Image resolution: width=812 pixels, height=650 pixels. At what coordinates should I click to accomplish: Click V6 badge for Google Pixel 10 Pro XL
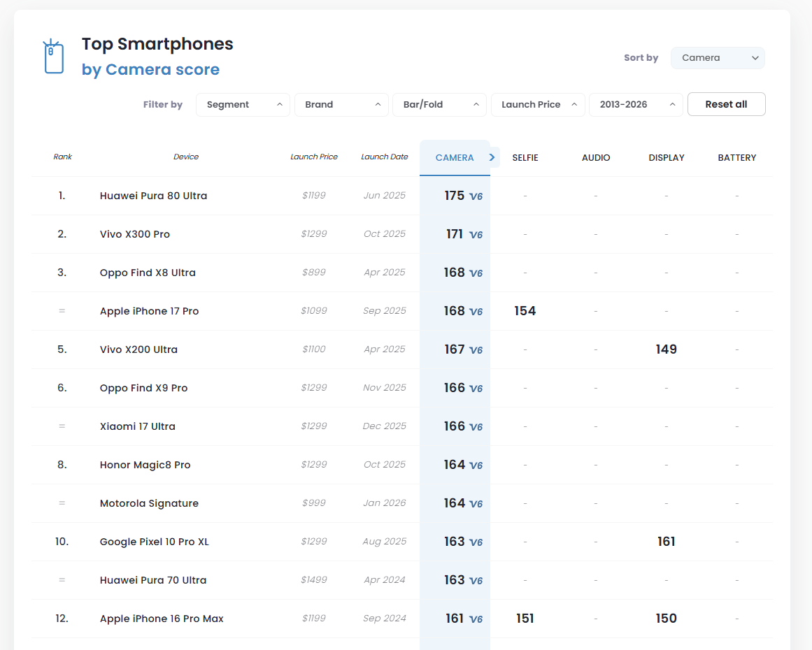476,542
